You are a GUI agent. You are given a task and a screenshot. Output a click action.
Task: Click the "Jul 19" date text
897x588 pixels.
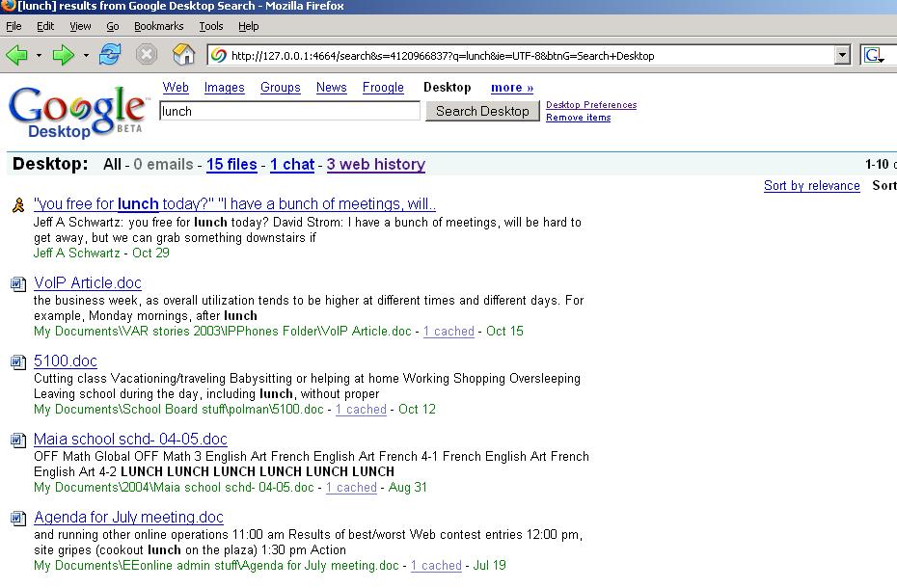point(490,566)
